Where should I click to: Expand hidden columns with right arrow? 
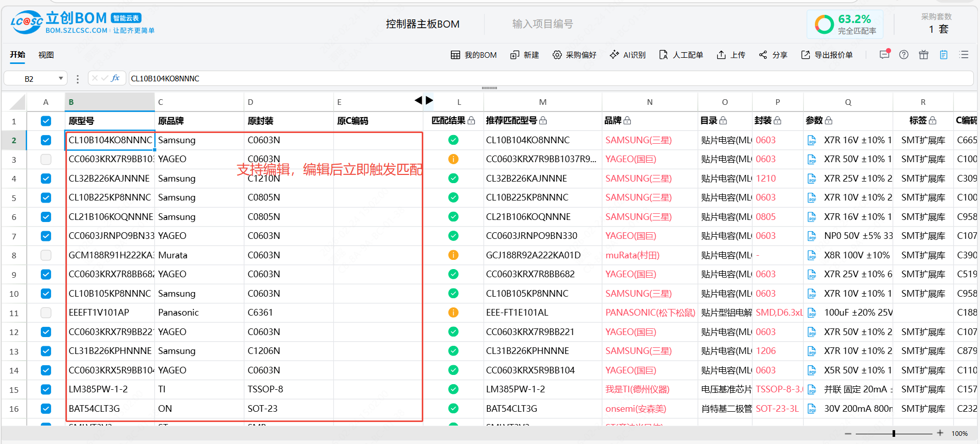[x=429, y=100]
